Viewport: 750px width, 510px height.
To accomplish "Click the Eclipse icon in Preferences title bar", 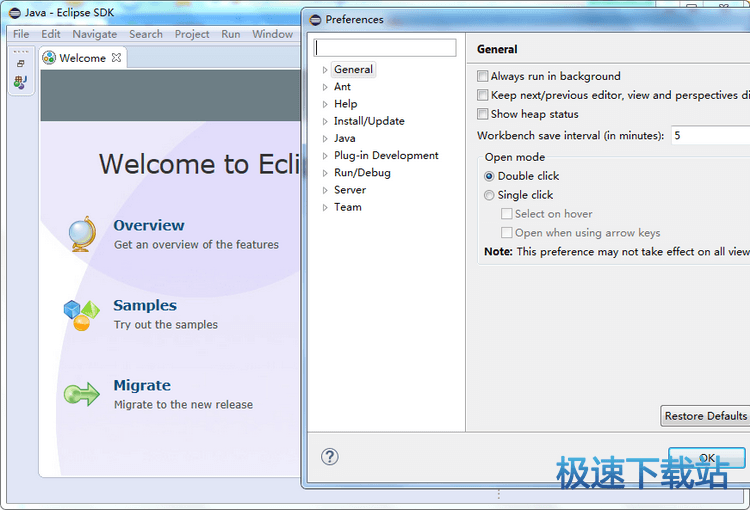I will tap(315, 20).
